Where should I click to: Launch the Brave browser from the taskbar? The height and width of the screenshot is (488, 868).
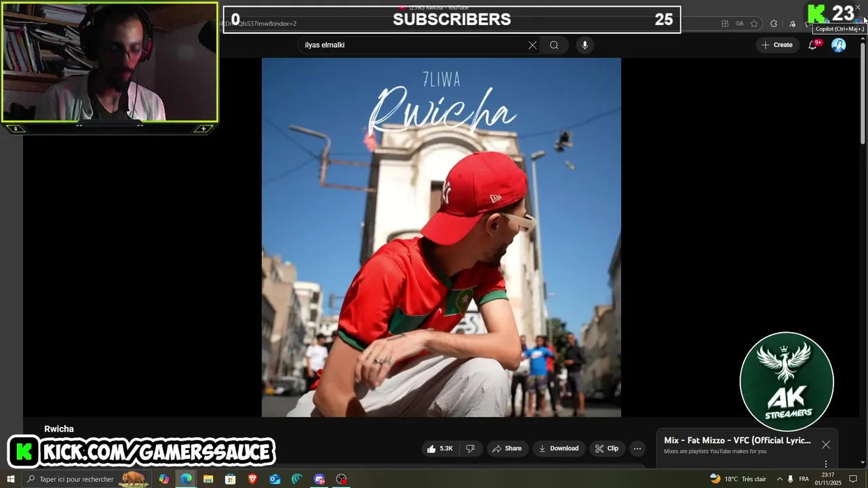tap(253, 479)
